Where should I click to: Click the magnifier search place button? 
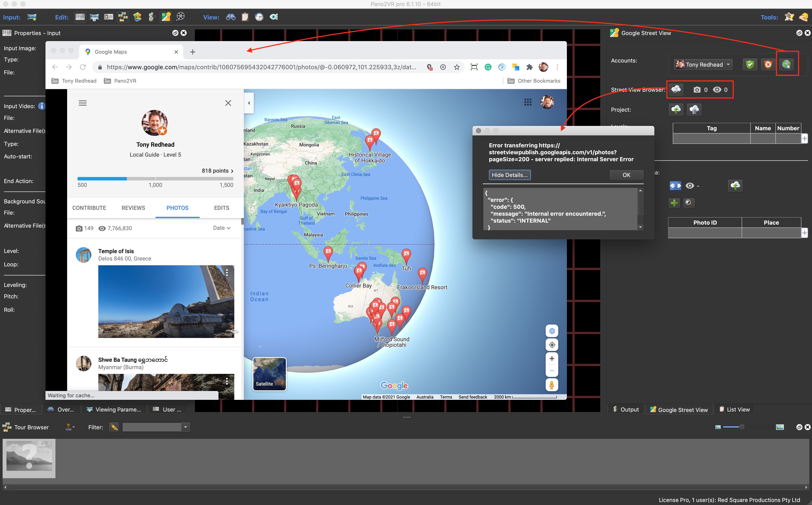click(x=689, y=203)
